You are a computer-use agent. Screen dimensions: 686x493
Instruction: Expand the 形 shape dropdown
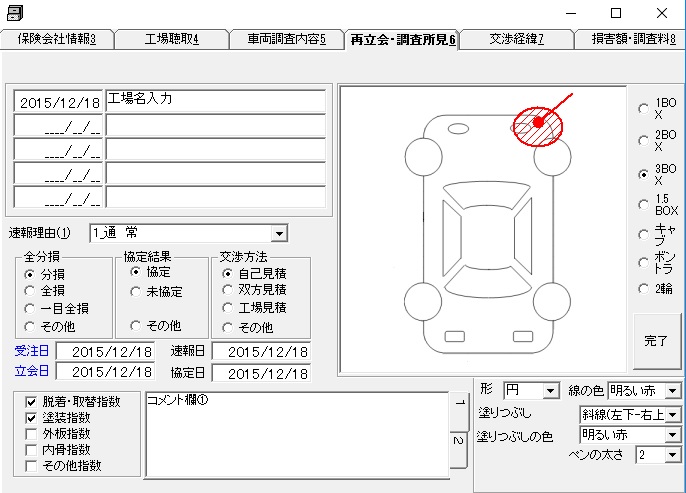(551, 390)
